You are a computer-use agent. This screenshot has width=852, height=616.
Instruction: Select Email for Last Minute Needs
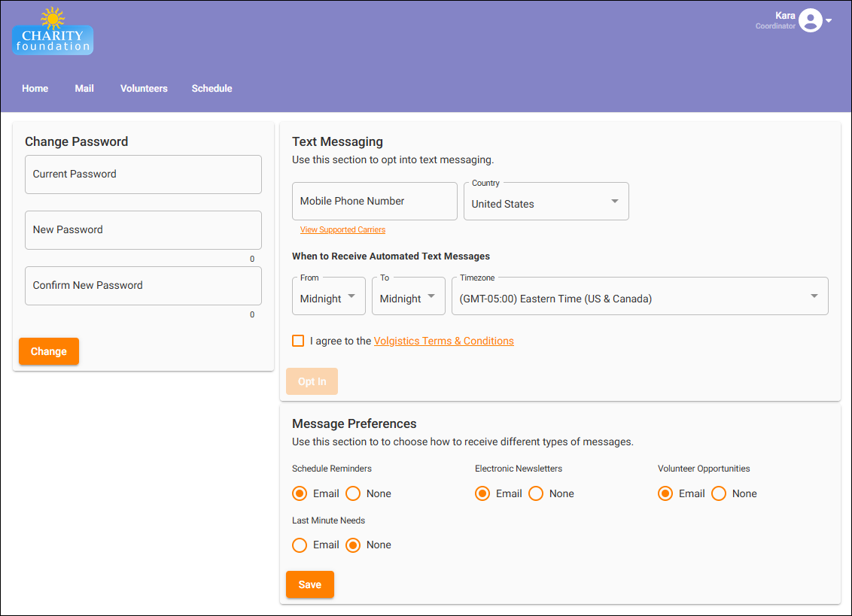(x=299, y=545)
